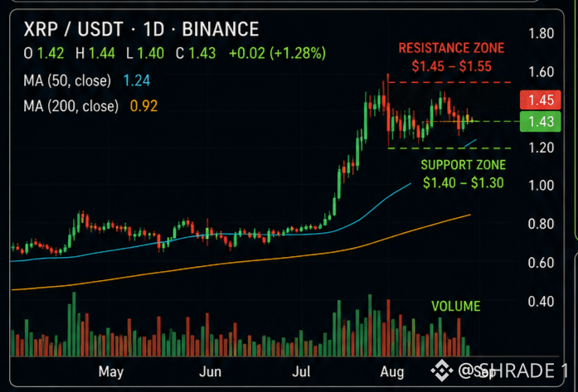Click the VOLUME label
The height and width of the screenshot is (392, 578).
pos(456,306)
